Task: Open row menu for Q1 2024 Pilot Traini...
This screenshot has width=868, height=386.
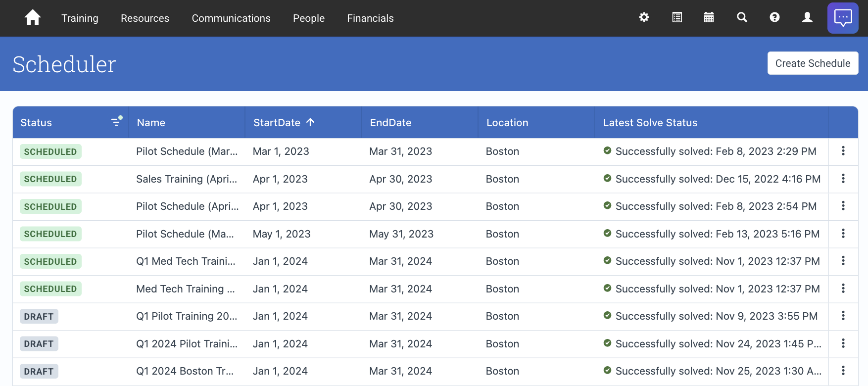Action: coord(843,343)
